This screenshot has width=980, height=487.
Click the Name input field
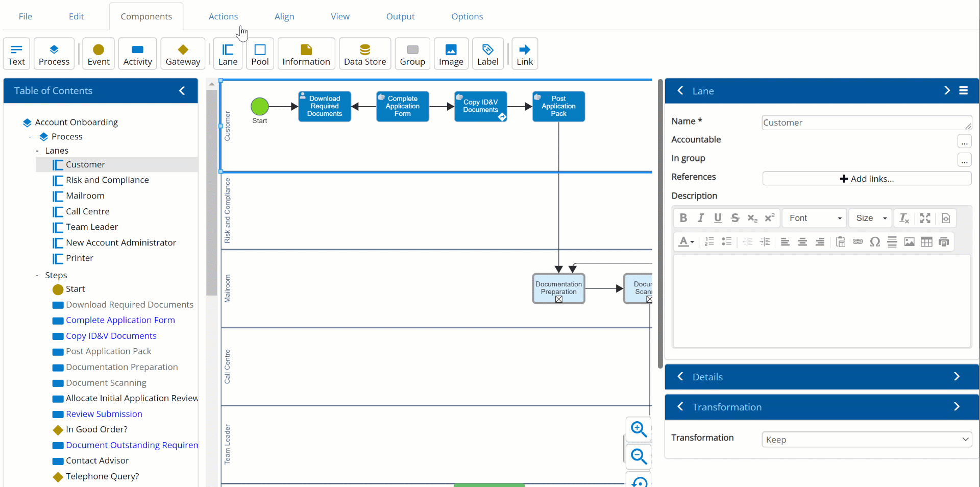coord(863,123)
